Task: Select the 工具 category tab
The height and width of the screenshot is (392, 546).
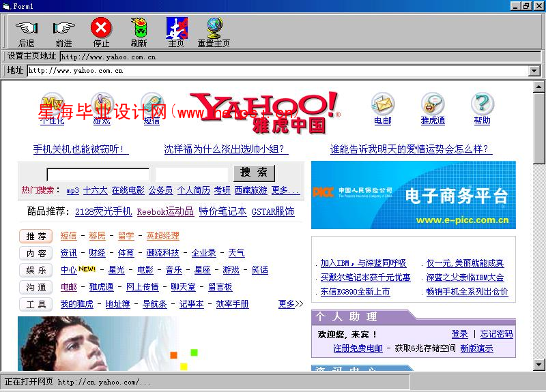Action: coord(36,304)
